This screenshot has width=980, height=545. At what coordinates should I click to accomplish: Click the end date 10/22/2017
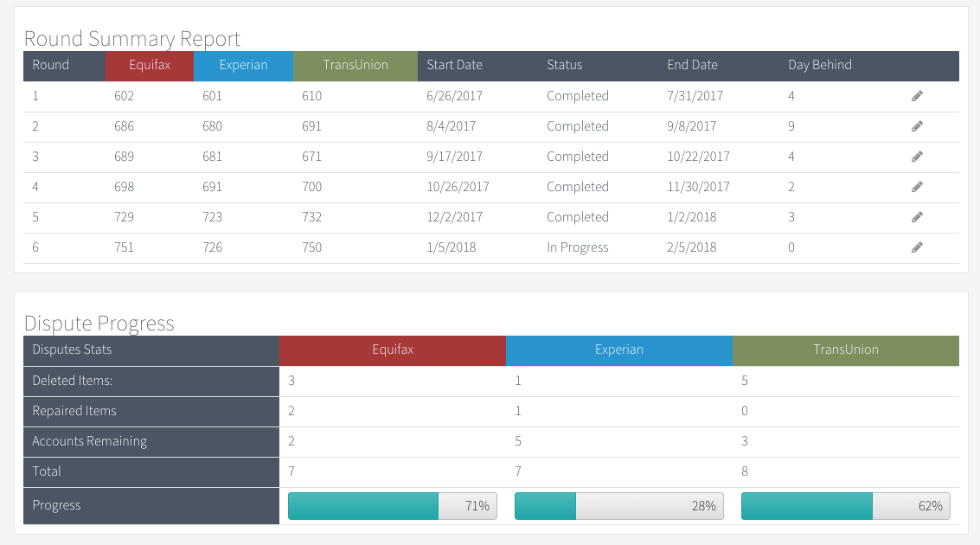click(698, 157)
